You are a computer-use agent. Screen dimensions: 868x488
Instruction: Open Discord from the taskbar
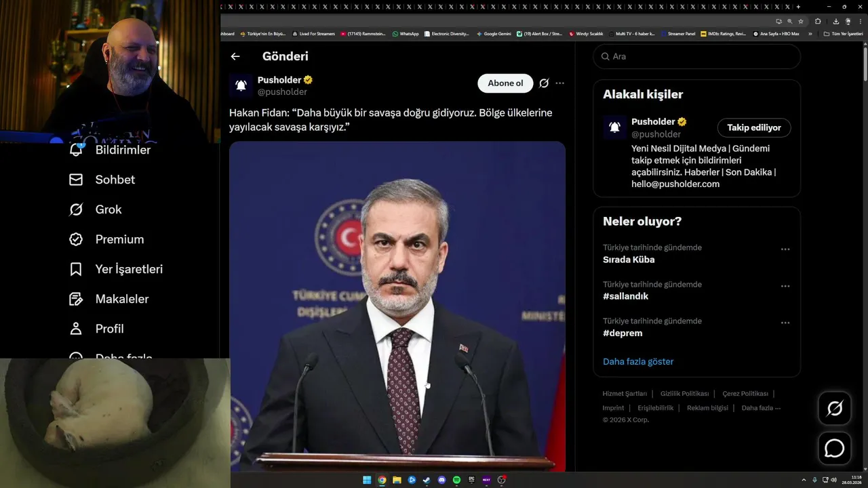pyautogui.click(x=441, y=480)
